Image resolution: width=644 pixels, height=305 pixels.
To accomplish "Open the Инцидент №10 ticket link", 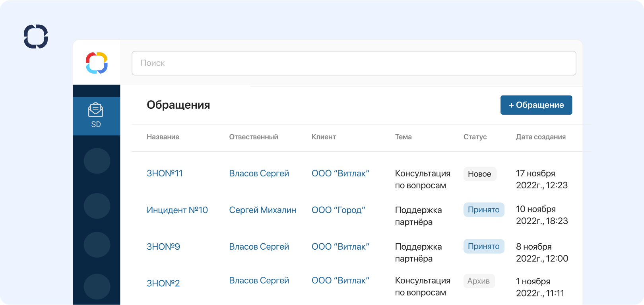I will coord(177,210).
